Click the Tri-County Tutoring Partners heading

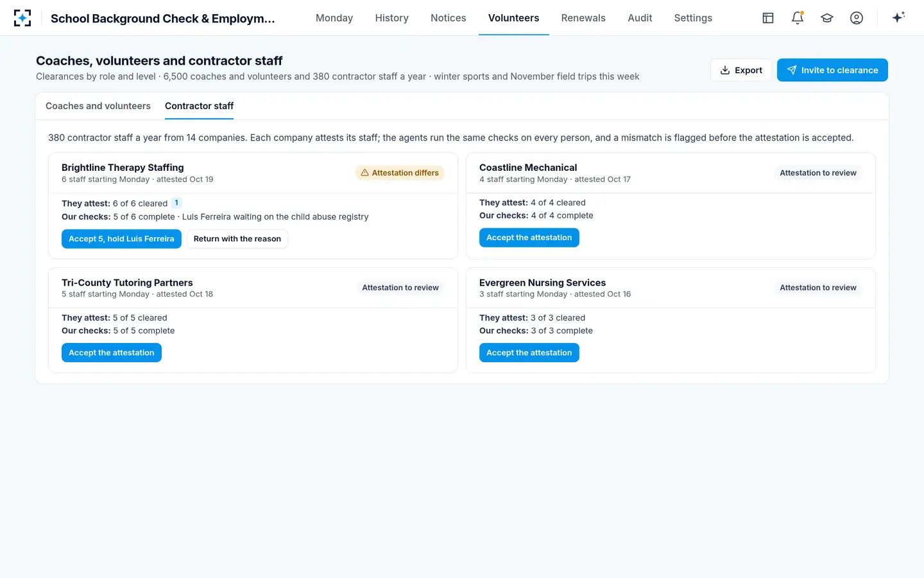pos(127,283)
